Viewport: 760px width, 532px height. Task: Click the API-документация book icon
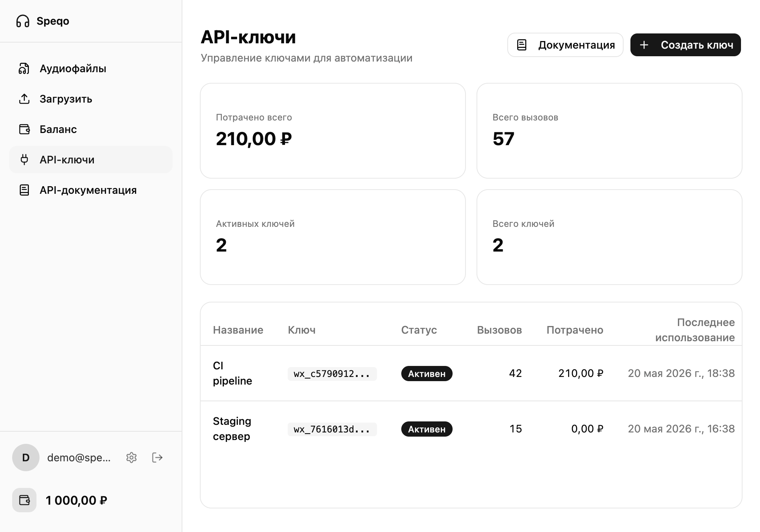[x=24, y=190]
